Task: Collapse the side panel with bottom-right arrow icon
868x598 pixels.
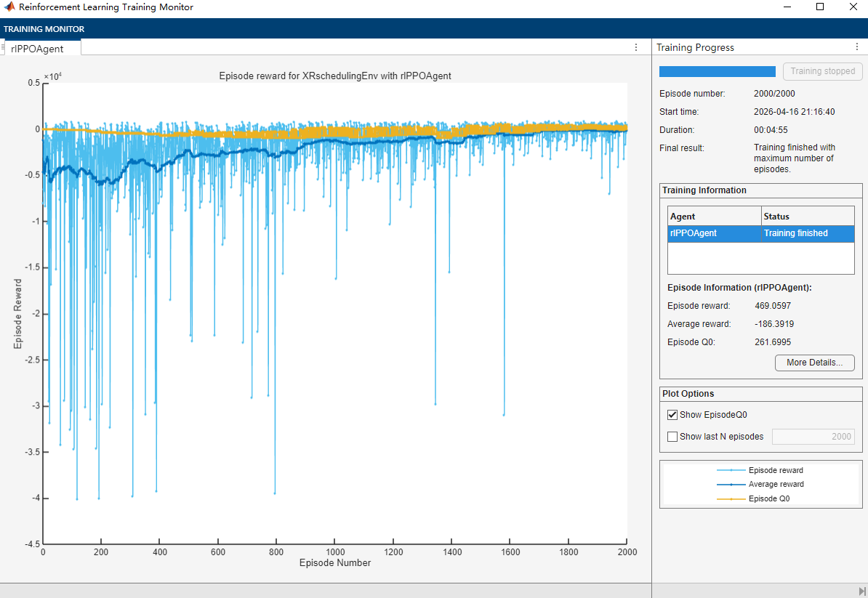Action: coord(861,591)
